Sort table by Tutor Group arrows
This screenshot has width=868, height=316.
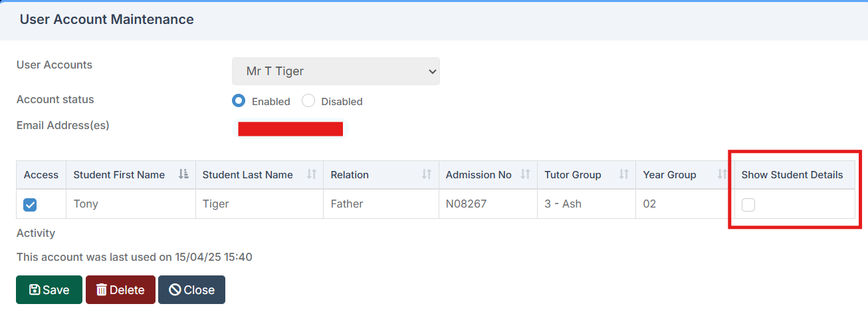(x=623, y=175)
